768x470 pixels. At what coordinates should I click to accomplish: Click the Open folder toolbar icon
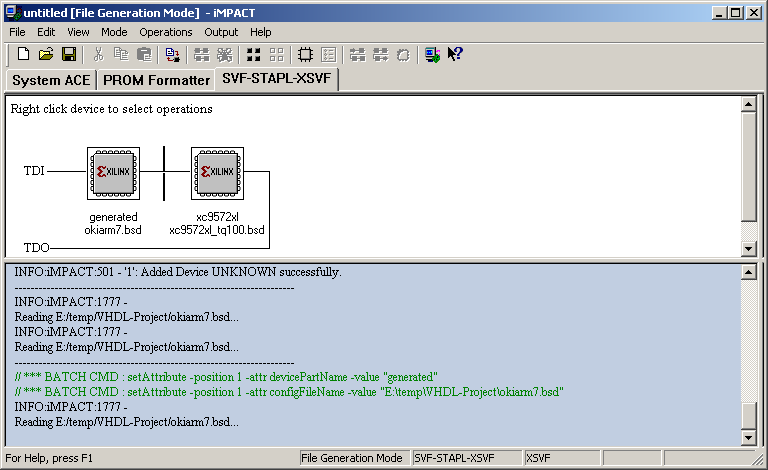pyautogui.click(x=46, y=54)
